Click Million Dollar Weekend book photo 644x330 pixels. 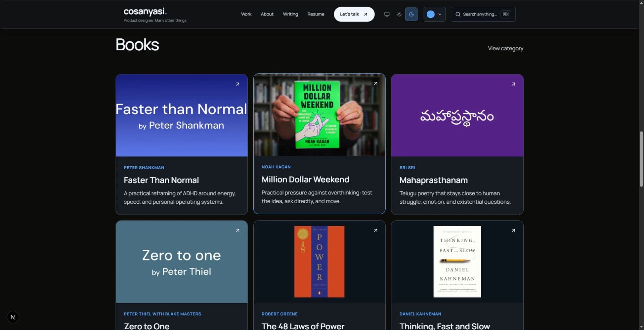[319, 115]
